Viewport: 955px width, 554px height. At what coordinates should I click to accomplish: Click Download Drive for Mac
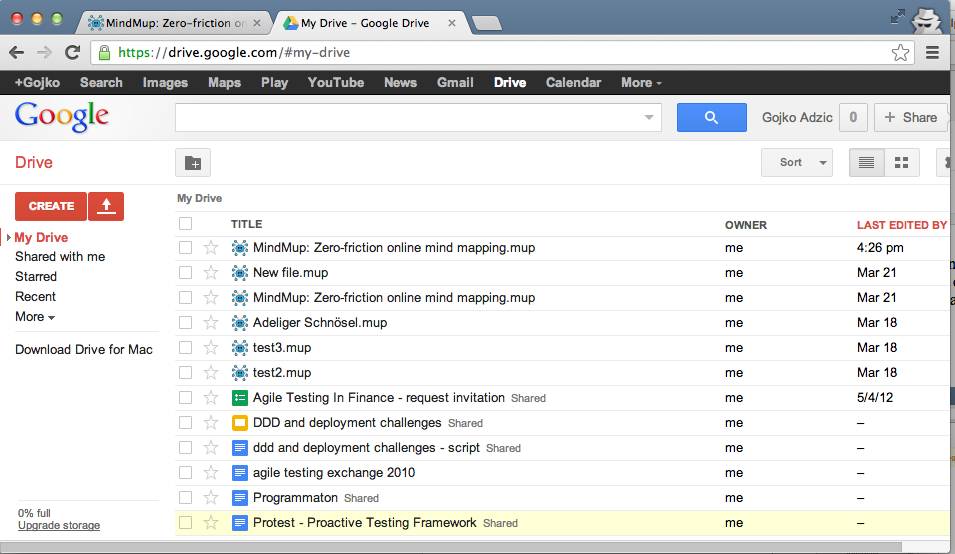[x=84, y=349]
